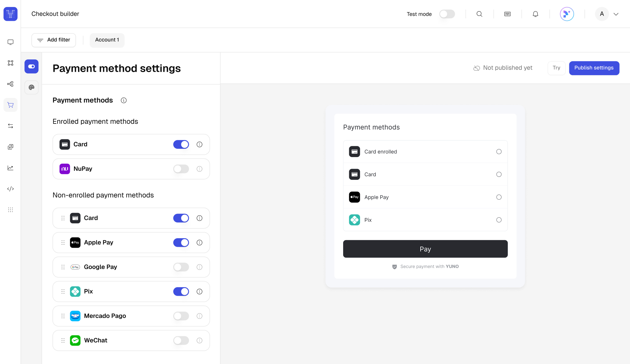The image size is (630, 364).
Task: Open the Account 1 filter chip
Action: coord(107,40)
